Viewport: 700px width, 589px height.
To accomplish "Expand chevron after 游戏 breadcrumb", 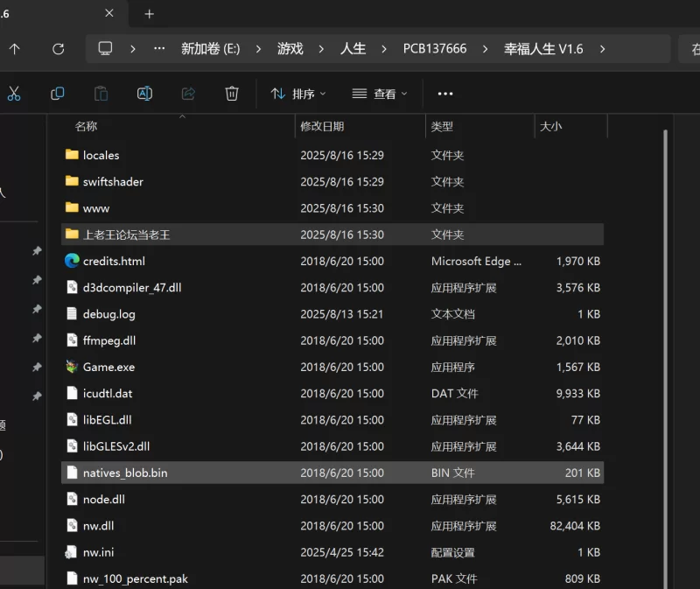I will tap(321, 49).
